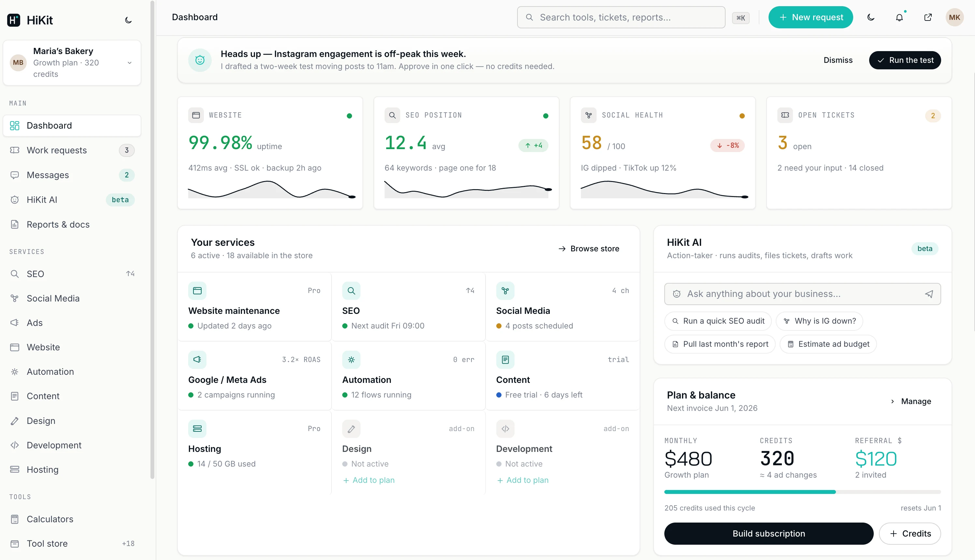Screen dimensions: 975x560
Task: Click the +4 SEO change badge
Action: coord(533,146)
